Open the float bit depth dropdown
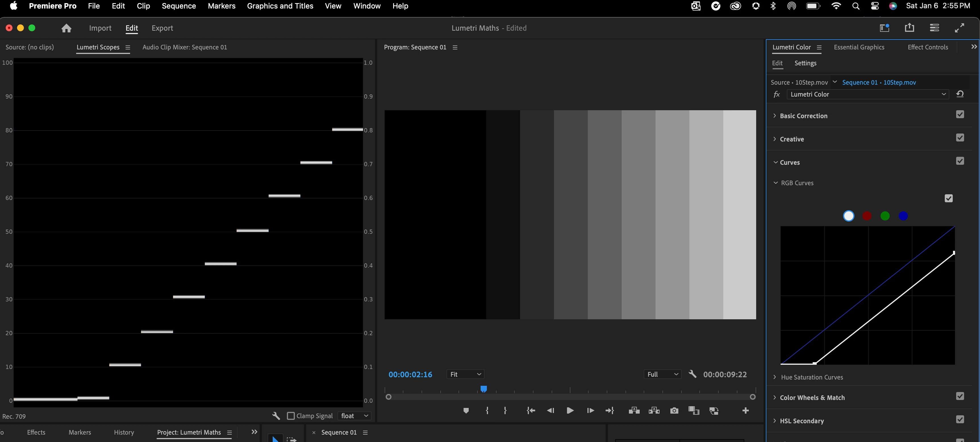Screen dimensions: 980x442 pos(354,416)
